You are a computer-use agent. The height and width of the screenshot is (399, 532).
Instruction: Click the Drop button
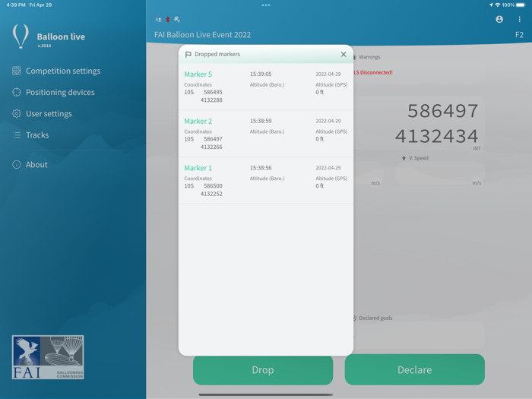(x=263, y=369)
